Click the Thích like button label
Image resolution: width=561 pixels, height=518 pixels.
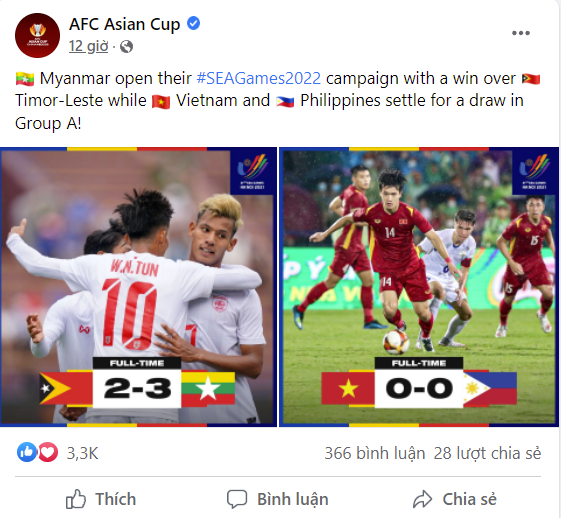(116, 499)
